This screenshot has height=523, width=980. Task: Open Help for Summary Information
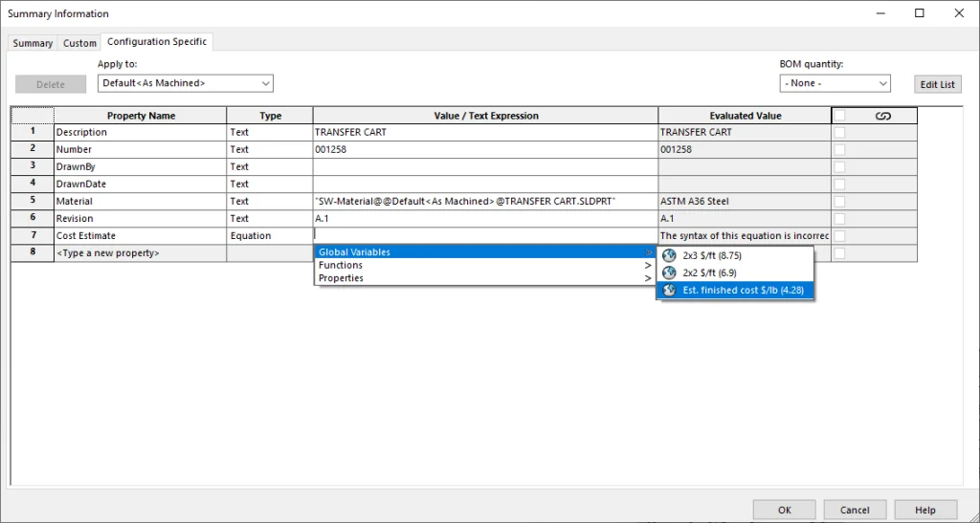click(924, 511)
